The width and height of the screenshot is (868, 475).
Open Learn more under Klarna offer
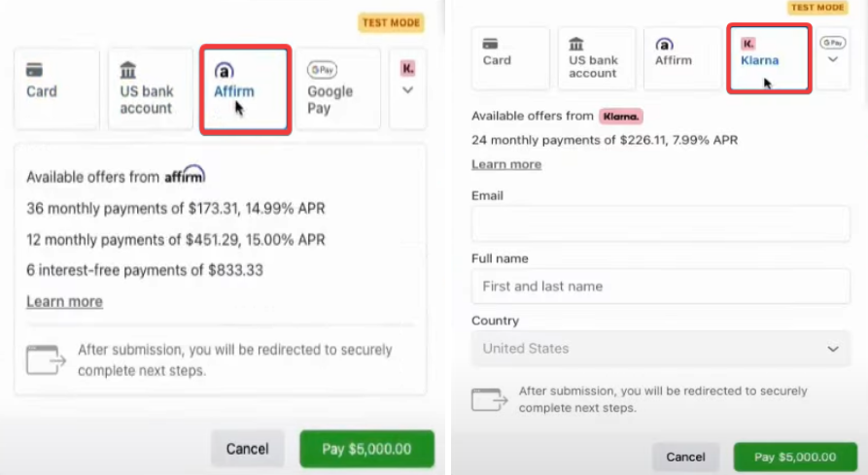506,164
